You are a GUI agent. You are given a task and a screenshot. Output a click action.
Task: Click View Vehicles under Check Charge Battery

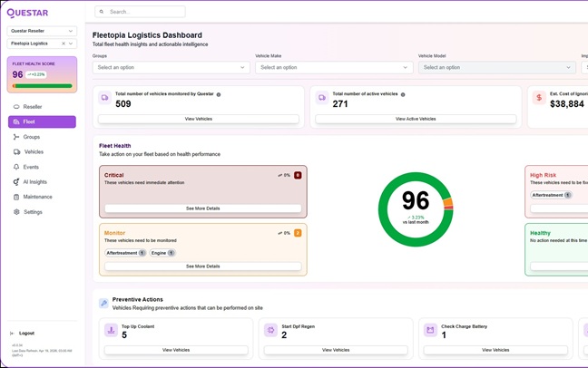pos(495,350)
